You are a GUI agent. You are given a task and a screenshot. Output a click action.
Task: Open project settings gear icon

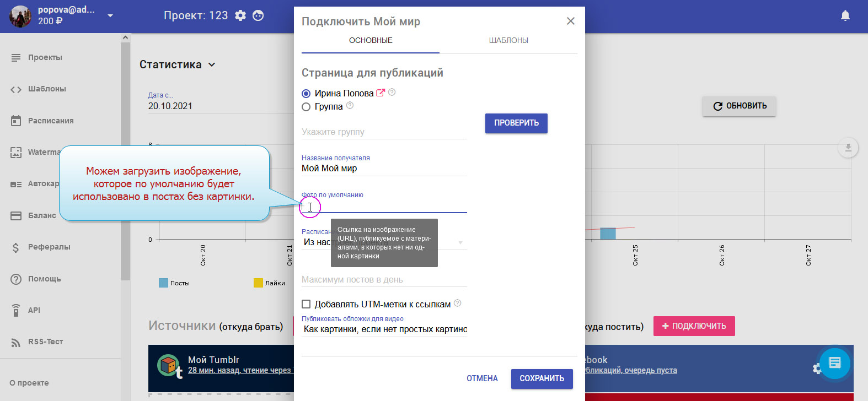[x=240, y=15]
